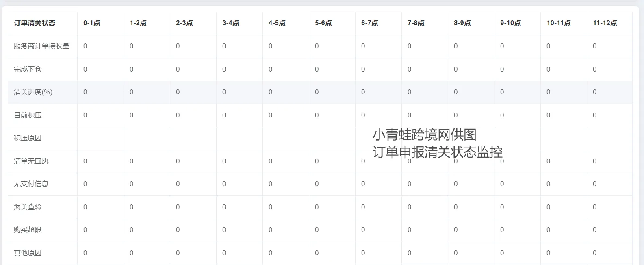Click 其他原因 value in 10-11点 column

(549, 253)
